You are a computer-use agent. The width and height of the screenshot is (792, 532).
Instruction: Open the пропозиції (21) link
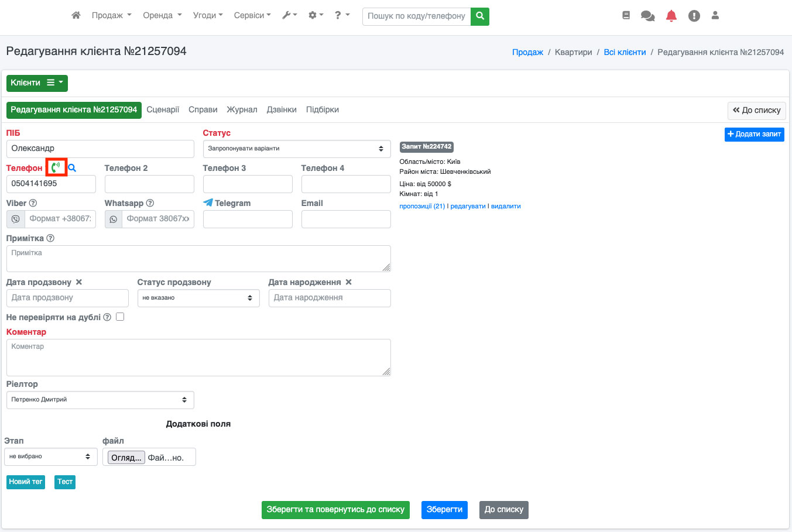pos(422,206)
